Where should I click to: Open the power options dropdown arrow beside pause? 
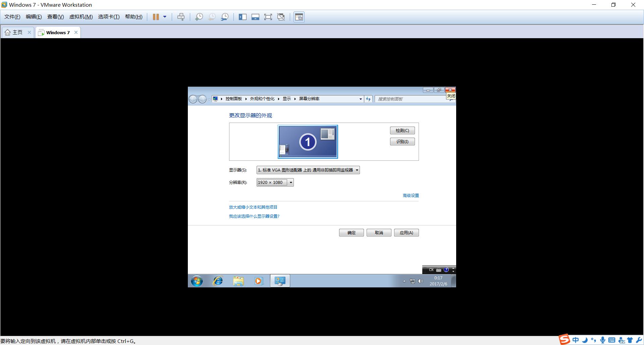165,17
